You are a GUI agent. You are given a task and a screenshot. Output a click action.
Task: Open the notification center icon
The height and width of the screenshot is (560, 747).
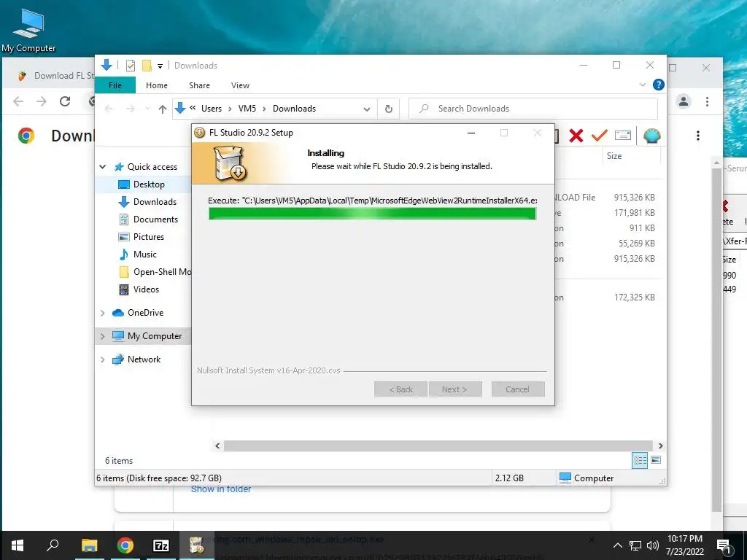tap(723, 545)
